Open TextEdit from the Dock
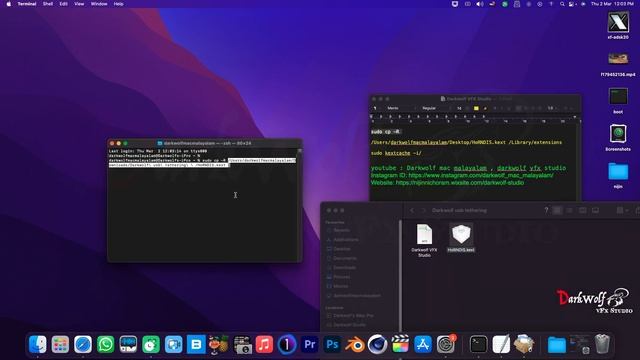This screenshot has width=640, height=360. 501,344
